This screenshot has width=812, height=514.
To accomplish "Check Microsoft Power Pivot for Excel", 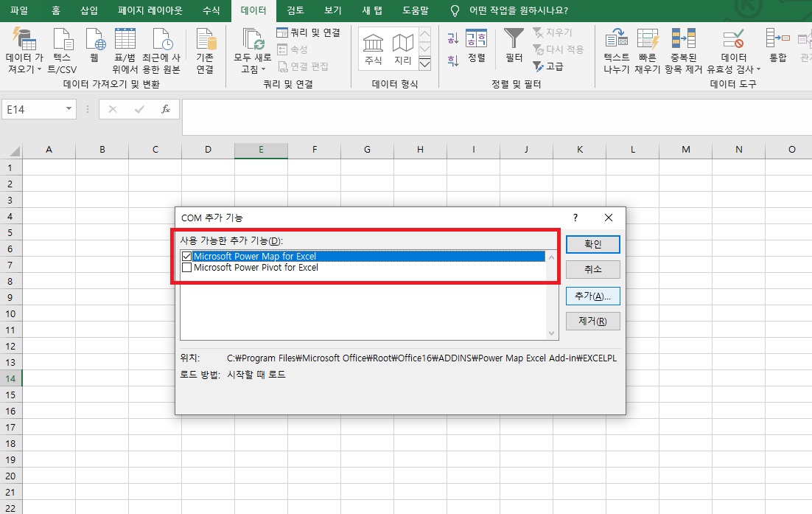I will 187,268.
